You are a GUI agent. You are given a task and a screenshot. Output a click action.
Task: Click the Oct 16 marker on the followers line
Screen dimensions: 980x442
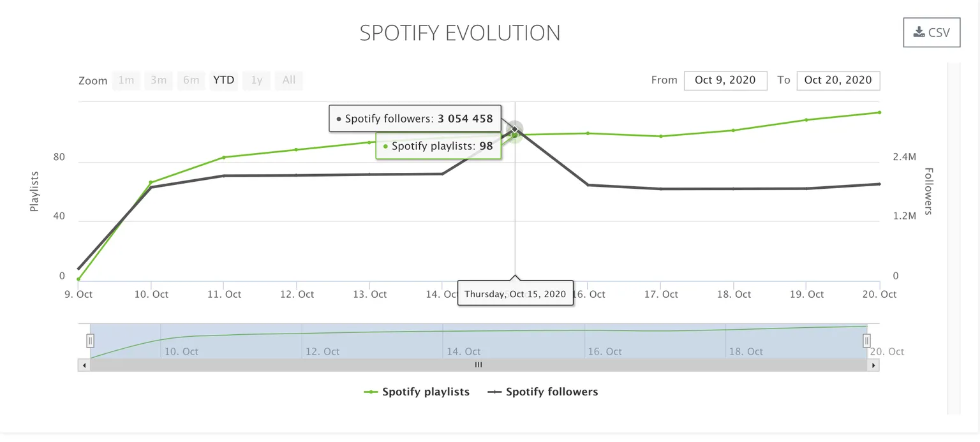click(x=587, y=184)
